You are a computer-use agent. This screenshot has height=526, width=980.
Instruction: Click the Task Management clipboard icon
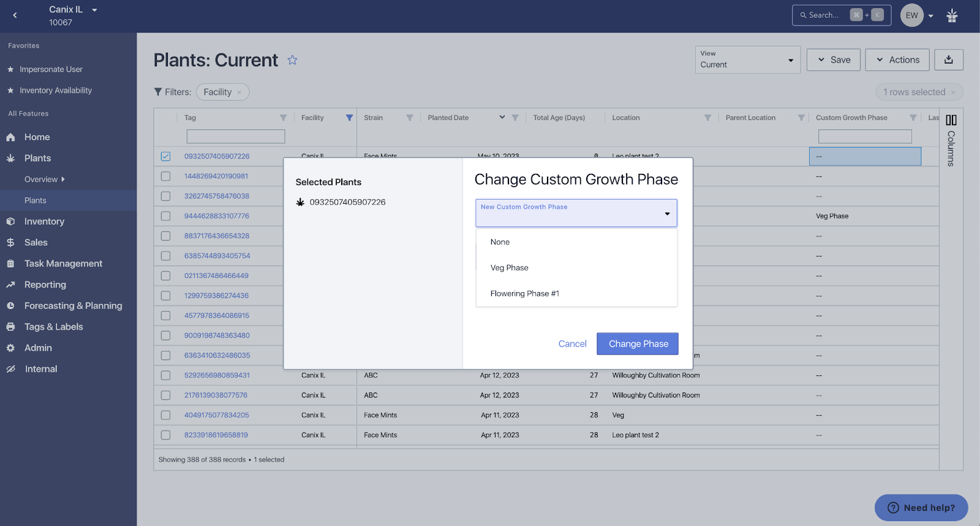10,263
